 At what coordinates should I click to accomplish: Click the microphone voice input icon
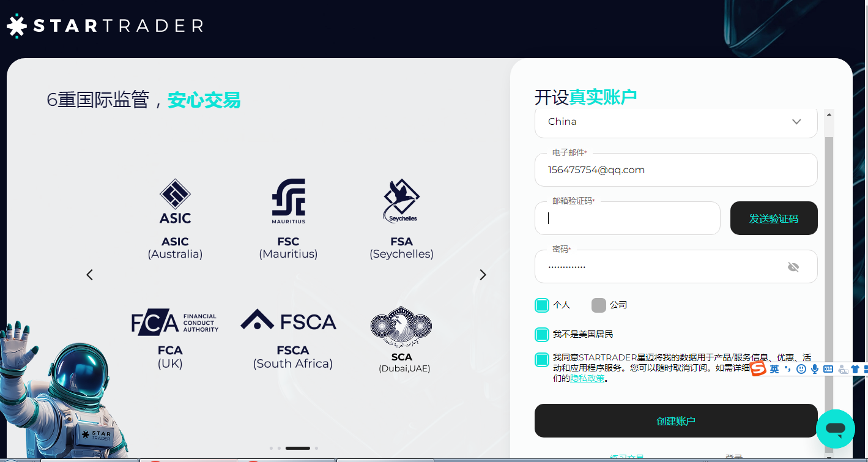tap(815, 369)
